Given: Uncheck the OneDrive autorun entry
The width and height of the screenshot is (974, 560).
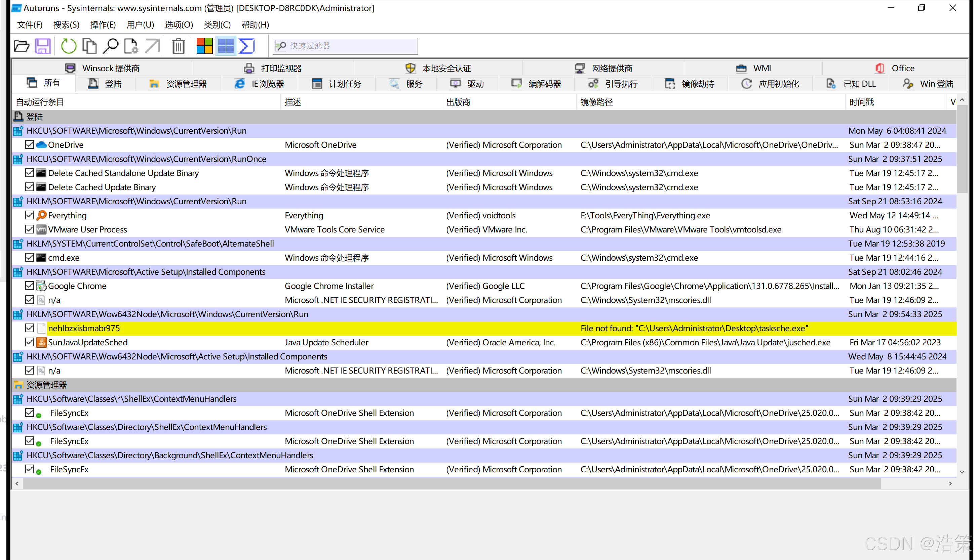Looking at the screenshot, I should tap(30, 144).
